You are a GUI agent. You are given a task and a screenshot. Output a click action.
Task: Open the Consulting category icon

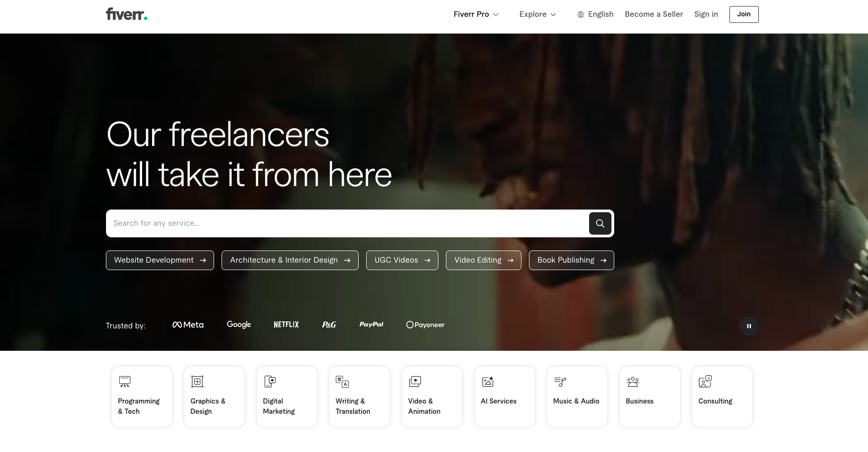coord(705,381)
